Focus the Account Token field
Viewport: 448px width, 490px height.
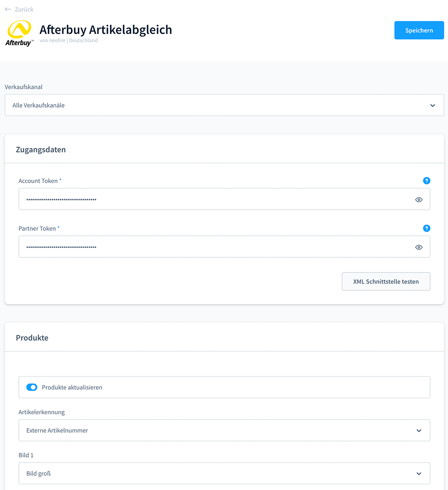[x=224, y=199]
